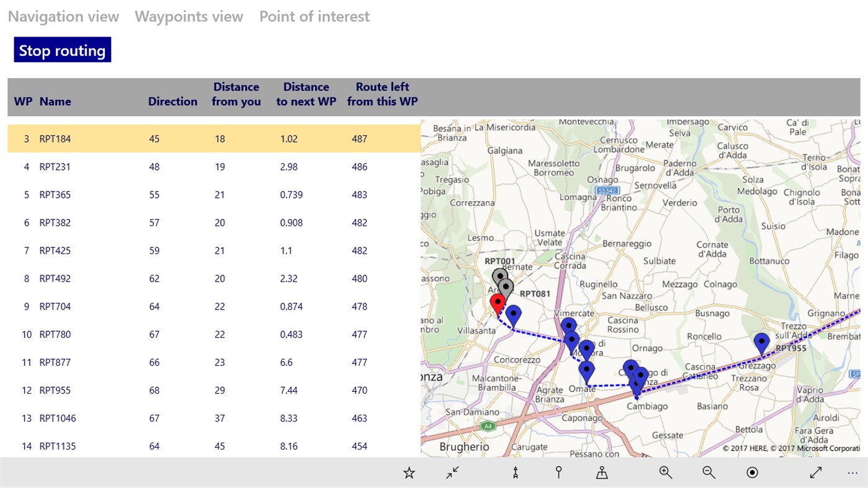
Task: Open the Point of interest tab
Action: point(315,16)
